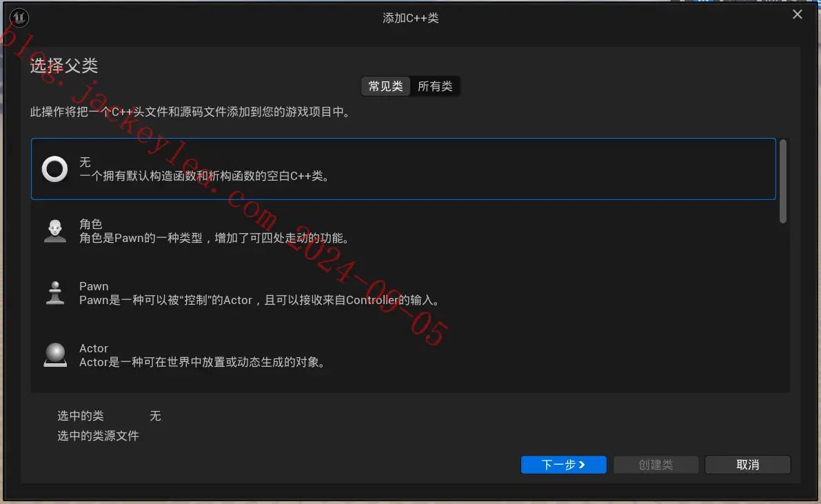Close the 添加C++类 dialog
The height and width of the screenshot is (504, 821).
(x=798, y=14)
